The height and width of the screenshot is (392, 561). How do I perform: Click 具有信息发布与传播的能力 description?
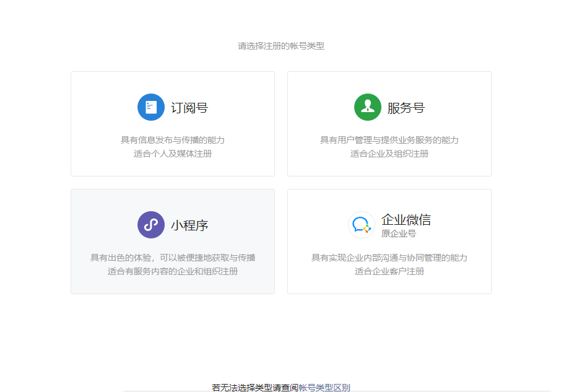173,140
